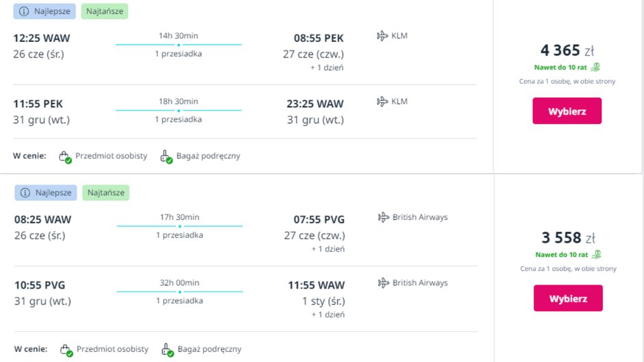Viewport: 644px width, 362px height.
Task: Click the info icon on the first Najlepsze badge
Action: click(x=25, y=11)
